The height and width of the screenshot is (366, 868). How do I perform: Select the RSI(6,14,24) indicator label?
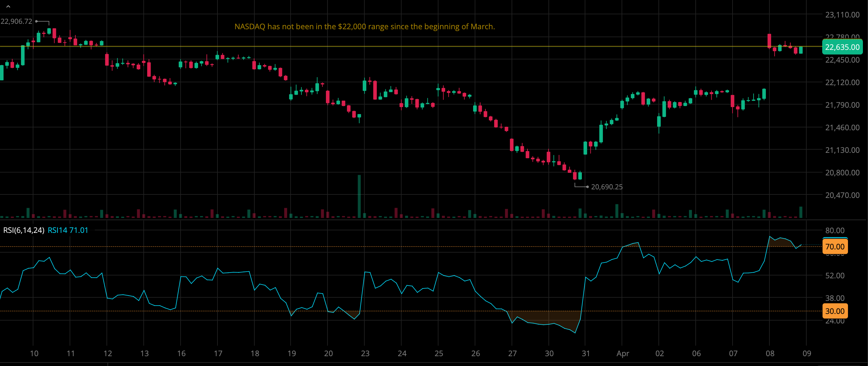(x=24, y=230)
